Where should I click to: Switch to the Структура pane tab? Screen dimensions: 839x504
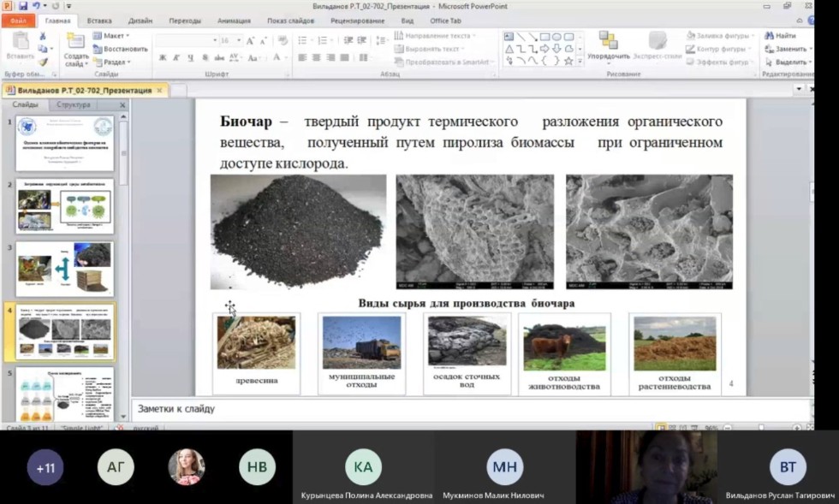tap(73, 104)
